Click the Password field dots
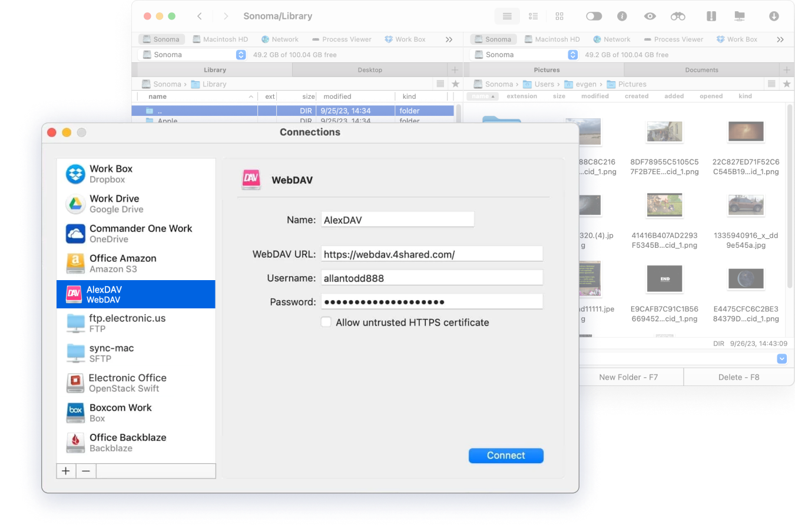 [432, 301]
